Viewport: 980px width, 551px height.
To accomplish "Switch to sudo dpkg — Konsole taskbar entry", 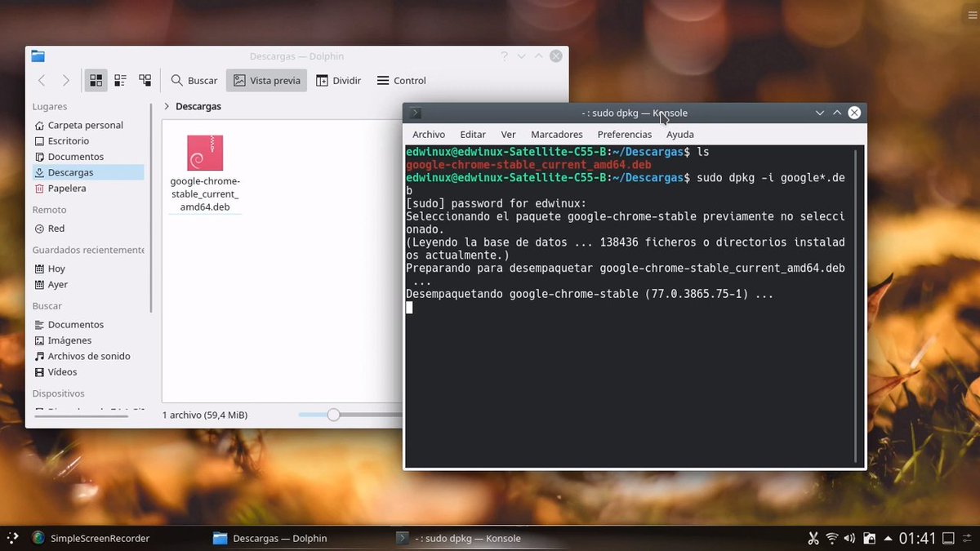I will point(459,538).
